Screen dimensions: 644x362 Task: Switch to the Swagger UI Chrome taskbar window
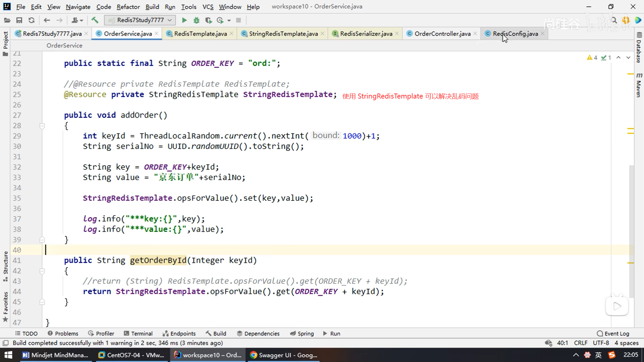[x=284, y=355]
